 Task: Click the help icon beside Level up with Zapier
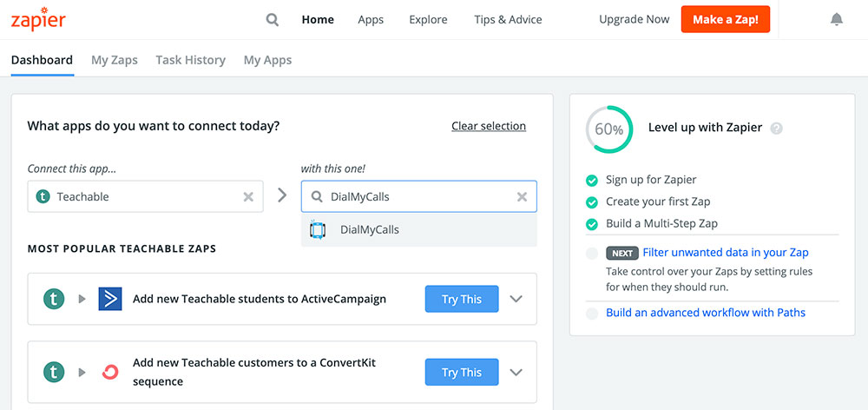click(x=776, y=128)
